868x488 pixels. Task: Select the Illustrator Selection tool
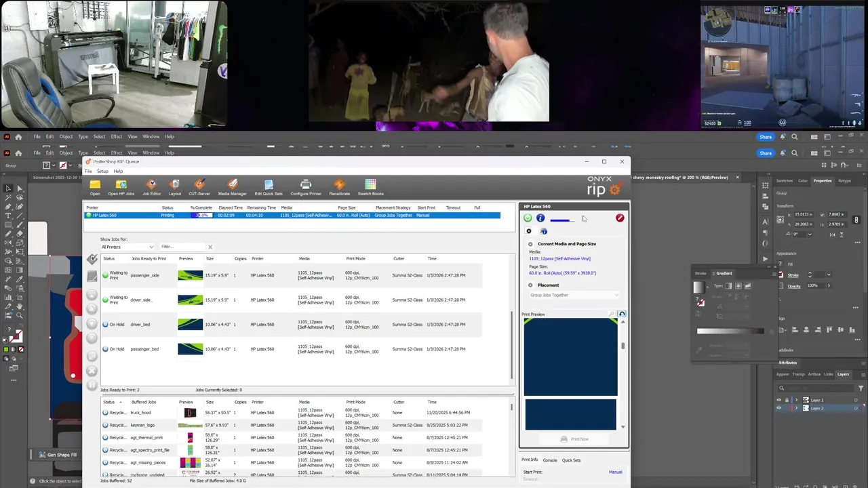point(8,188)
